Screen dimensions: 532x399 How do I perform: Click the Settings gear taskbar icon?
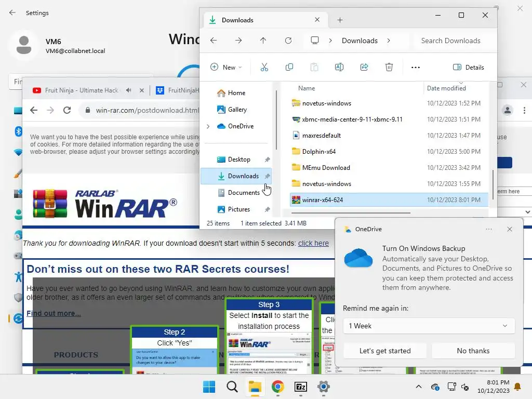324,387
